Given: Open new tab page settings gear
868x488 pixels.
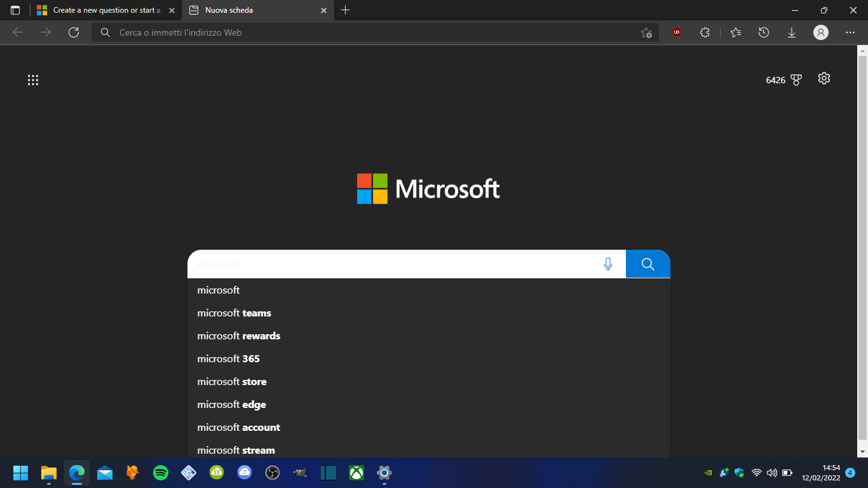Looking at the screenshot, I should 824,78.
